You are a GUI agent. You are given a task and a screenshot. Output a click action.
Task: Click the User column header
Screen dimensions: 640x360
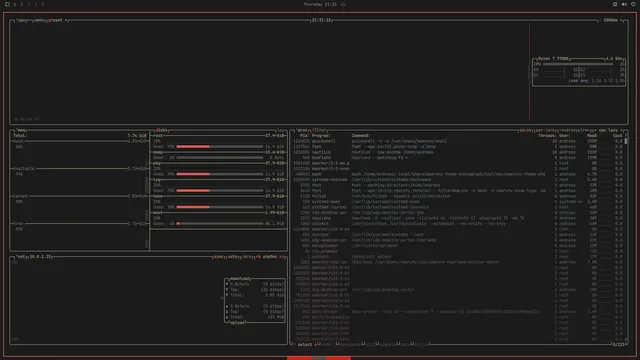[565, 136]
